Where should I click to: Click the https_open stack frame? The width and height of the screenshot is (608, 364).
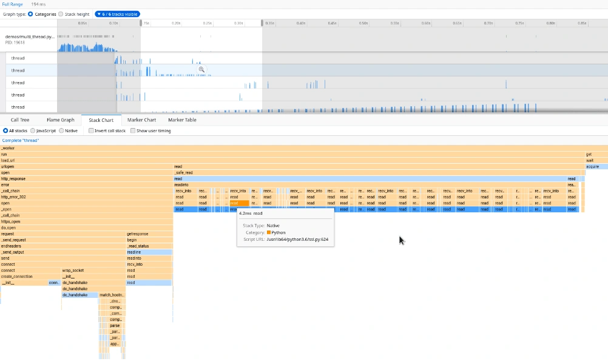click(x=87, y=221)
